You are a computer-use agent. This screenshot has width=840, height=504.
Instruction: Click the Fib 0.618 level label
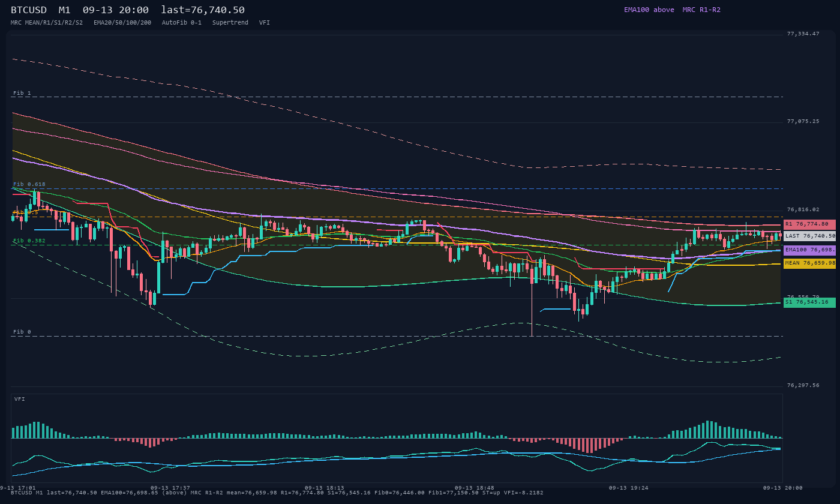point(29,184)
